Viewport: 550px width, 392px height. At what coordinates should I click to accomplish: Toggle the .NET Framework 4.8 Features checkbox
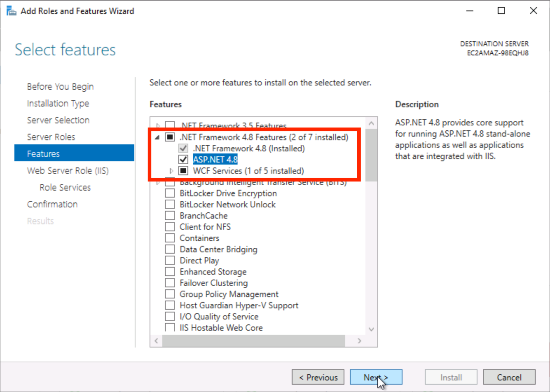tap(170, 137)
